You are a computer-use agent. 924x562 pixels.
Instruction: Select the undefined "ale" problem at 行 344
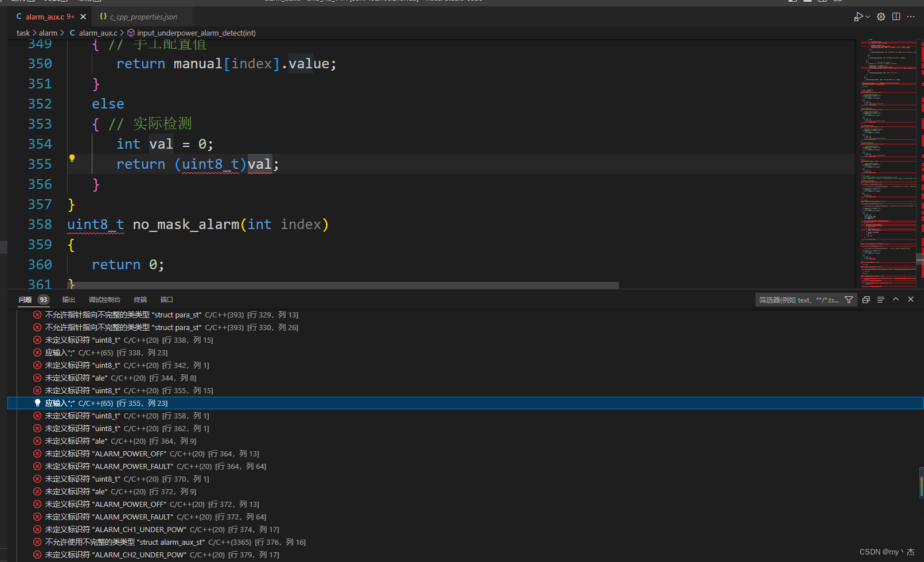[x=465, y=378]
